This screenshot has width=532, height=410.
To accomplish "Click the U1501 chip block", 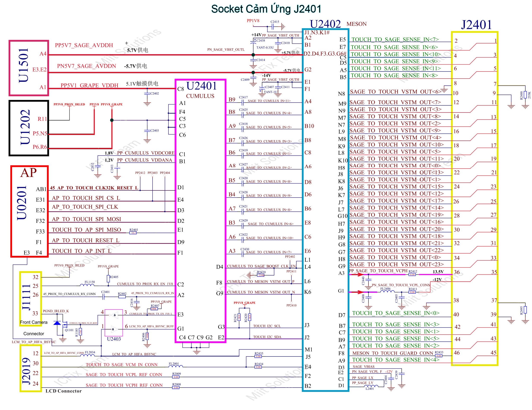I will [29, 68].
